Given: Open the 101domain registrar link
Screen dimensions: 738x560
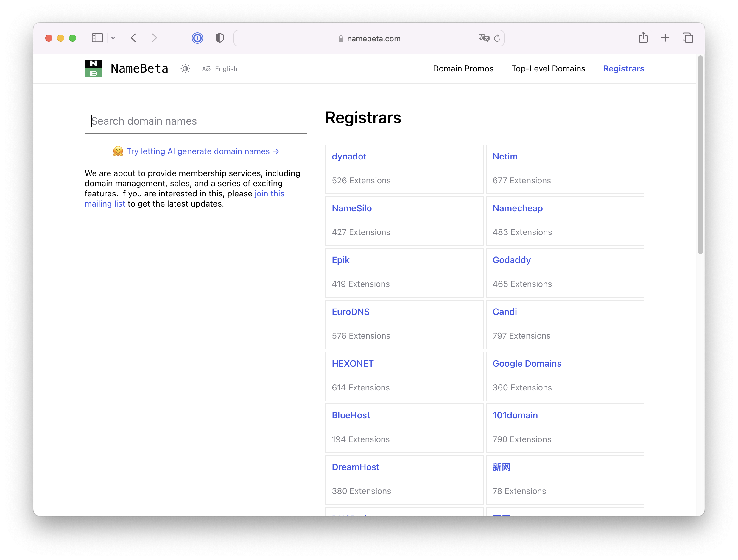Looking at the screenshot, I should point(515,415).
